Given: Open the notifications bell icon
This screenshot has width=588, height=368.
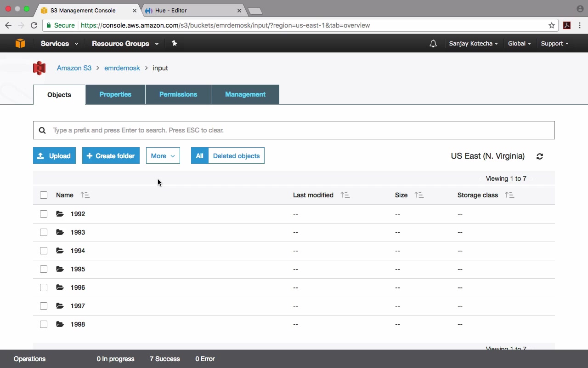Looking at the screenshot, I should coord(433,44).
